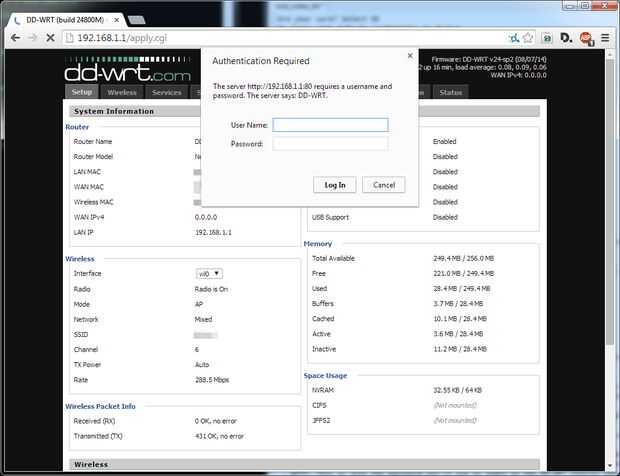Focus the User Name field
The image size is (620, 476).
click(x=330, y=125)
